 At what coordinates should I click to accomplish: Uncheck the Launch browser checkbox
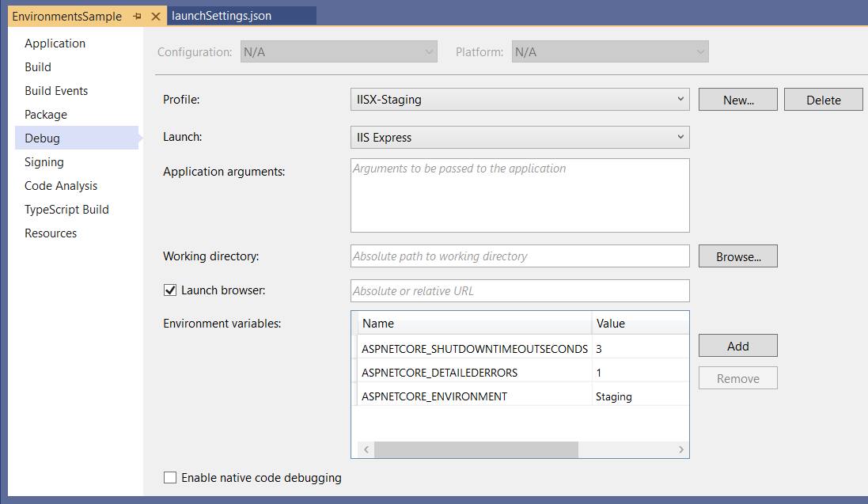click(170, 290)
